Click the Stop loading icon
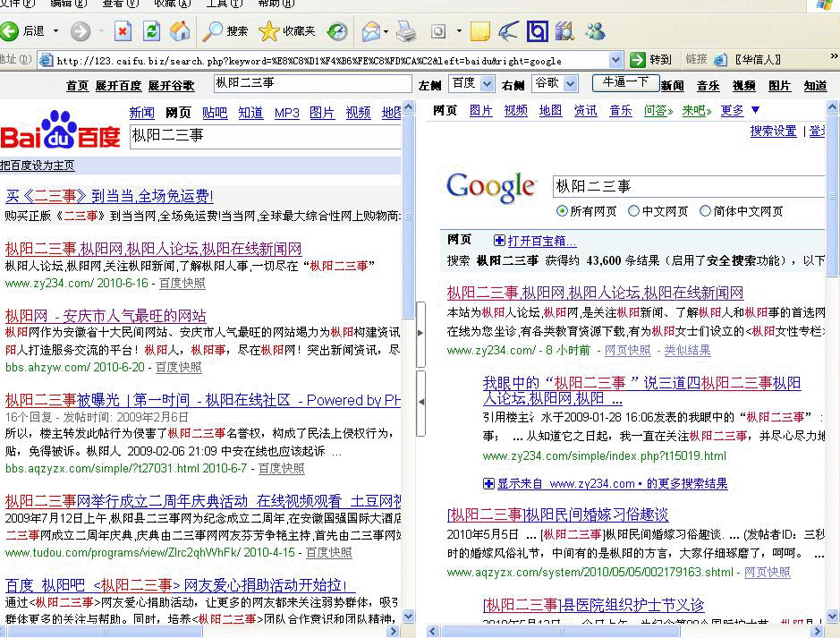The height and width of the screenshot is (638, 840). tap(123, 31)
